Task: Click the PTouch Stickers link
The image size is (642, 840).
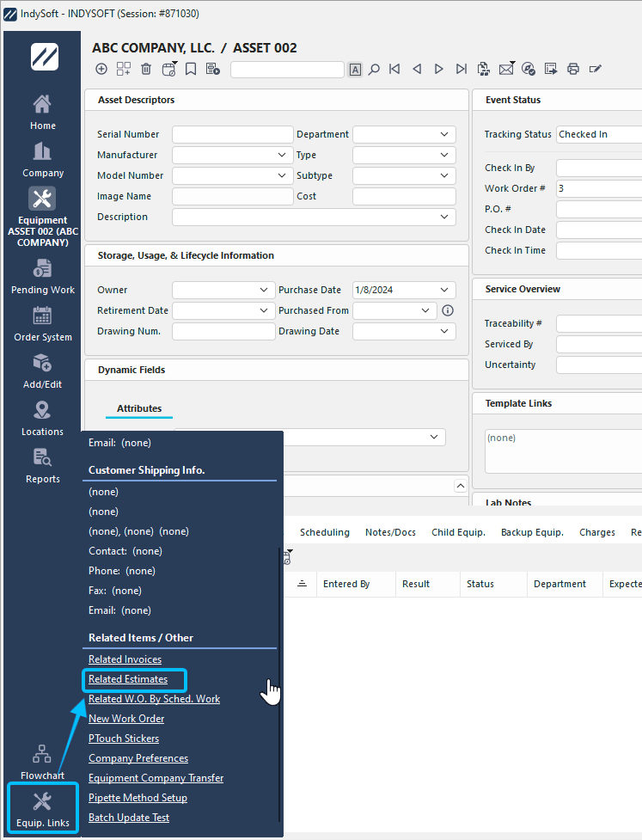Action: pos(124,739)
